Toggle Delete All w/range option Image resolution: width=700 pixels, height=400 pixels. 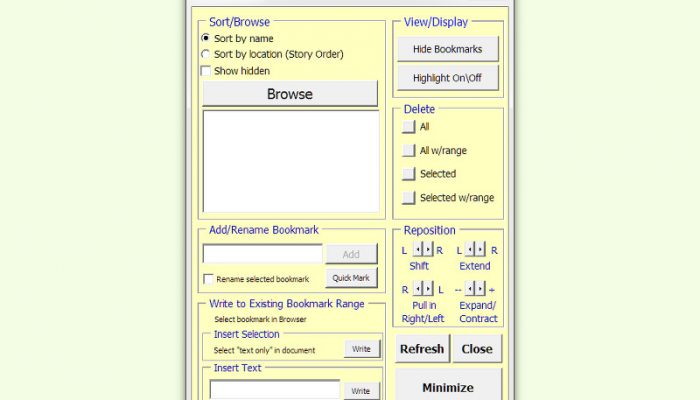tap(408, 150)
